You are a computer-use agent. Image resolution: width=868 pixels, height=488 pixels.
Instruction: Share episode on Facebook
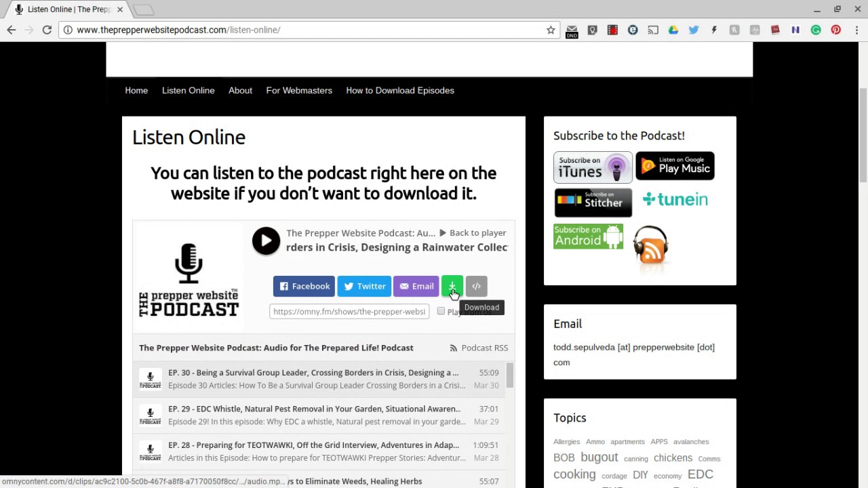click(304, 286)
